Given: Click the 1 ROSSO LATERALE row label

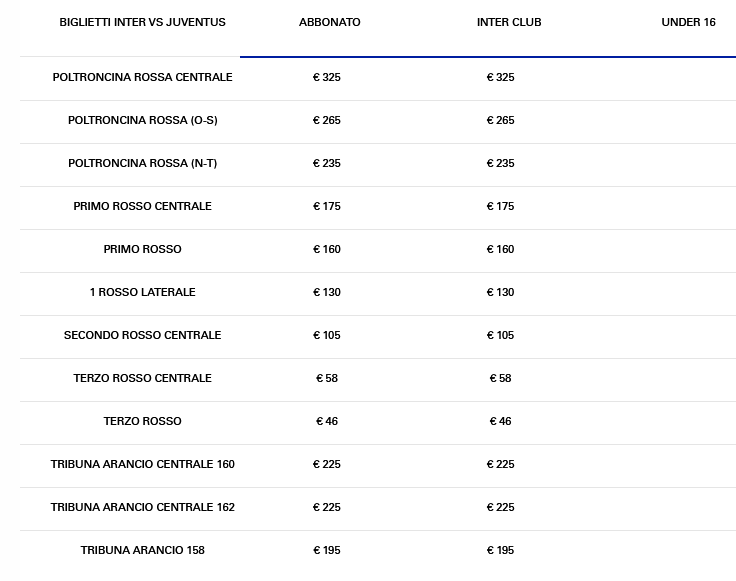Looking at the screenshot, I should pos(142,292).
